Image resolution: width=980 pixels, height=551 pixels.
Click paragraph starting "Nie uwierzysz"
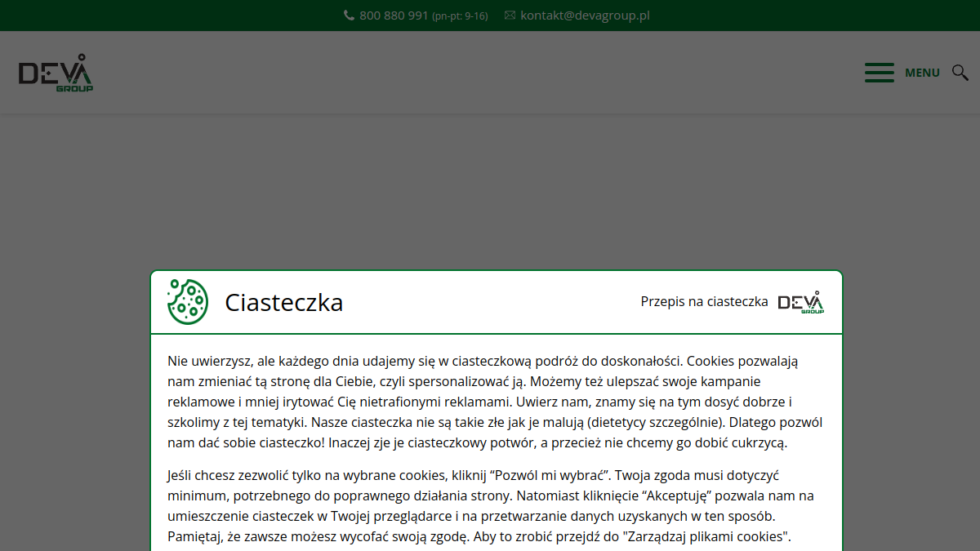click(x=495, y=402)
